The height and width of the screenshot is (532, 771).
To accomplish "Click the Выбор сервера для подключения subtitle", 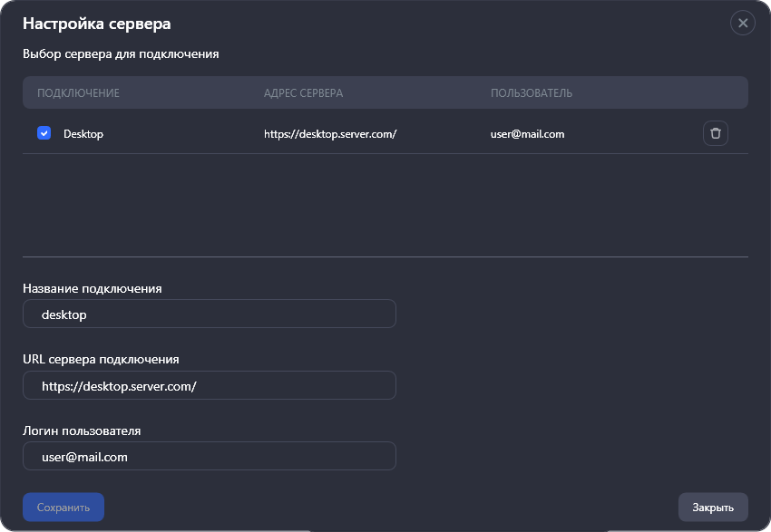I will click(x=121, y=54).
